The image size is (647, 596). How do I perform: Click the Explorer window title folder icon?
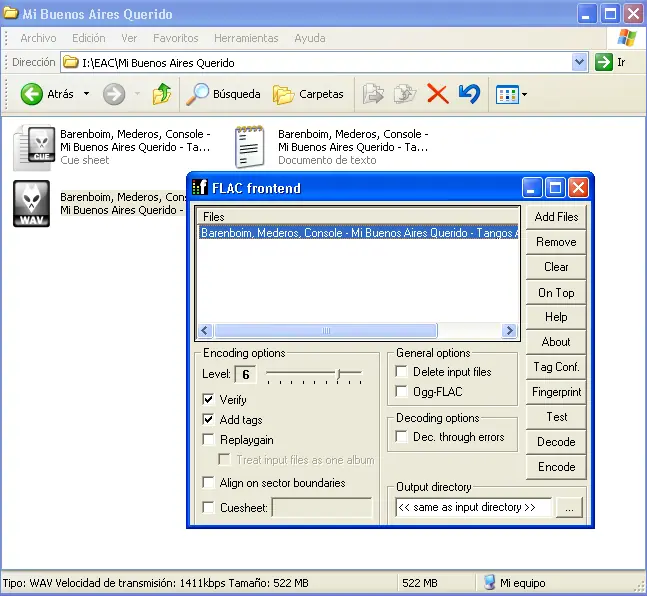(11, 13)
